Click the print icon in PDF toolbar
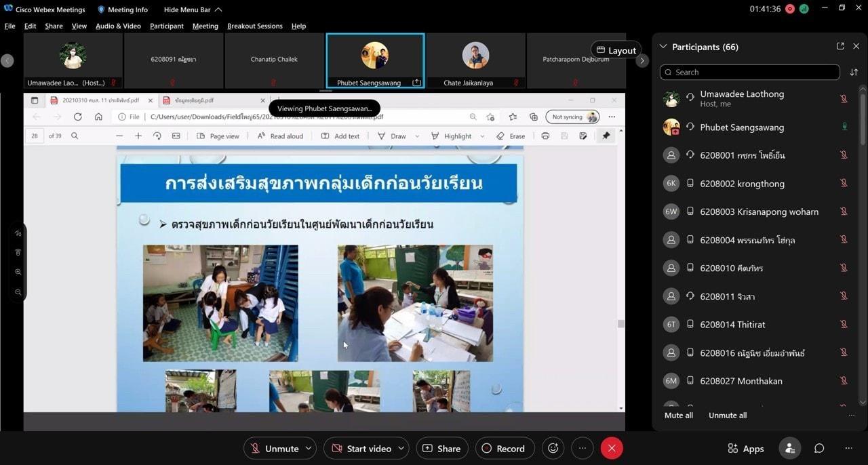 click(545, 136)
